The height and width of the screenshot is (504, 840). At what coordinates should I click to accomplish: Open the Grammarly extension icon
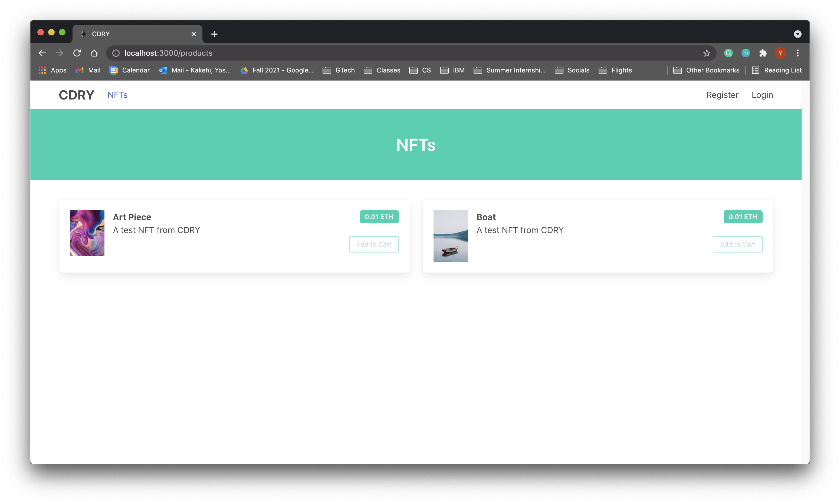point(728,53)
